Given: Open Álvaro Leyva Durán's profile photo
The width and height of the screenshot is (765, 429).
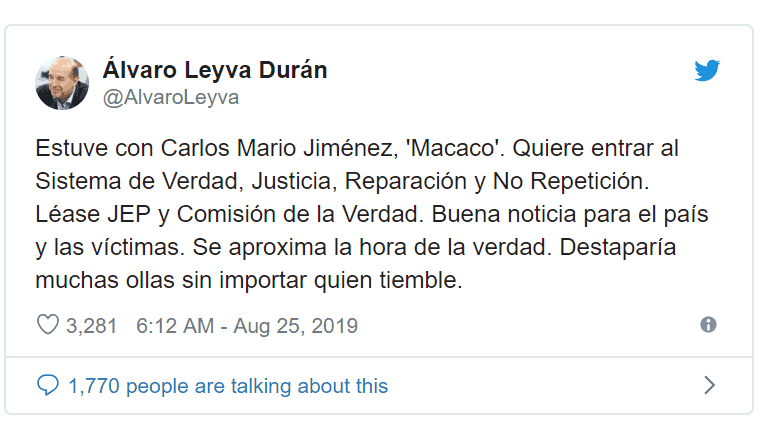Looking at the screenshot, I should 63,82.
